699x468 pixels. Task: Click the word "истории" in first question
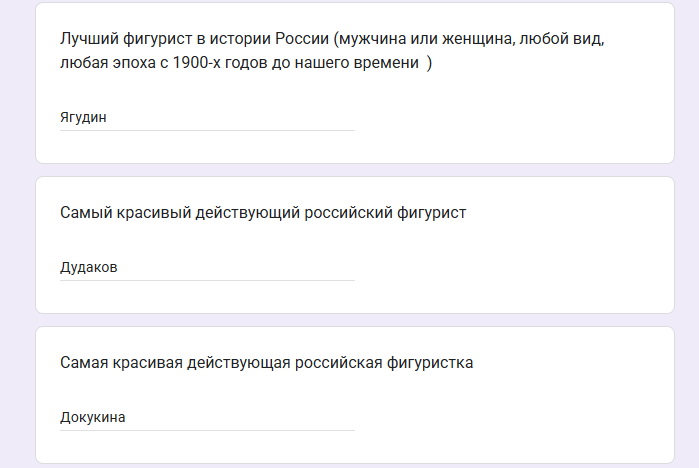(x=241, y=40)
